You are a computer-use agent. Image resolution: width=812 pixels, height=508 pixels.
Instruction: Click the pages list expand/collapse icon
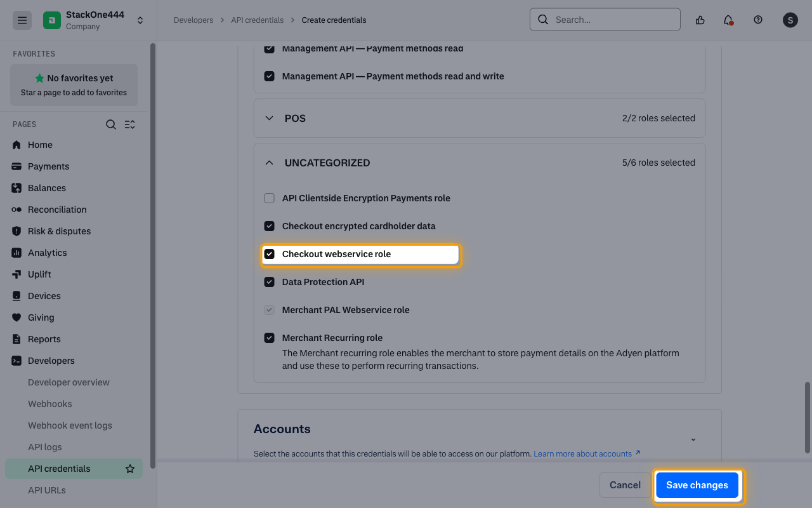[x=130, y=124]
